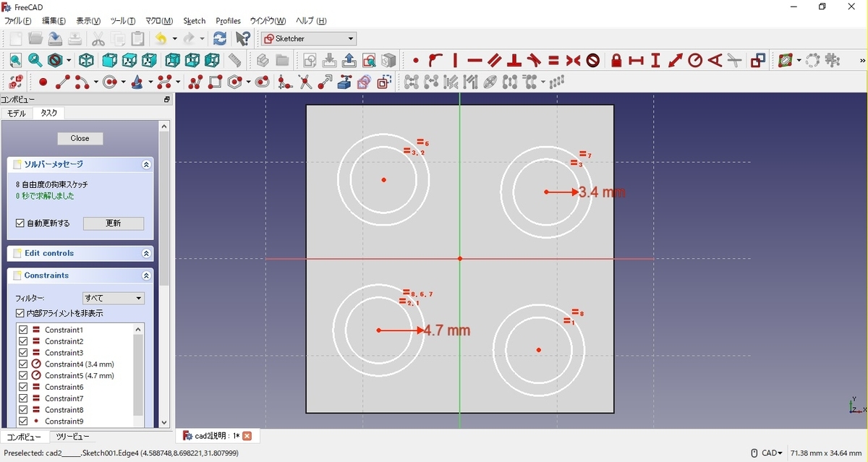Image resolution: width=868 pixels, height=462 pixels.
Task: Apply perpendicular constraint
Action: [x=514, y=61]
